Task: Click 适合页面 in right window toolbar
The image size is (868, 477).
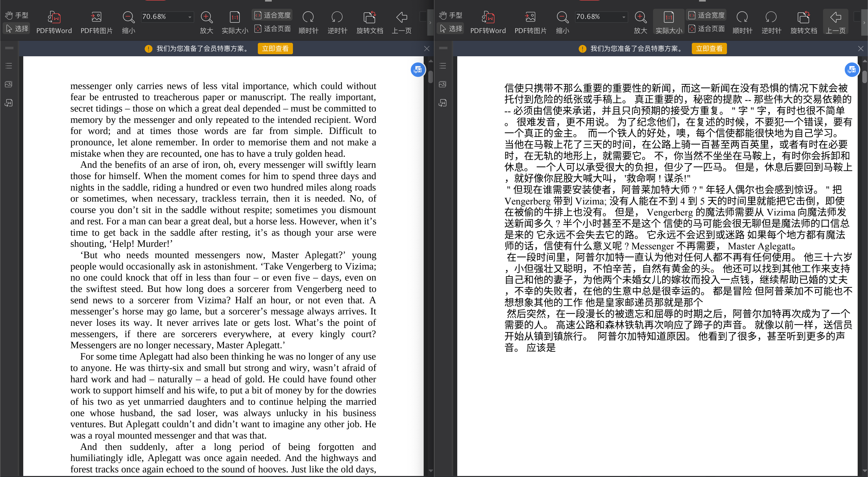Action: coord(707,29)
